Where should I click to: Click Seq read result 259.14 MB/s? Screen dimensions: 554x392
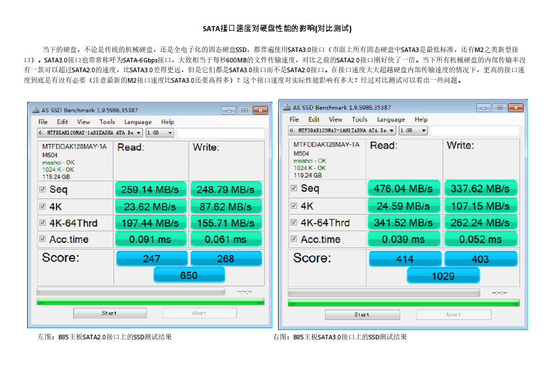150,190
